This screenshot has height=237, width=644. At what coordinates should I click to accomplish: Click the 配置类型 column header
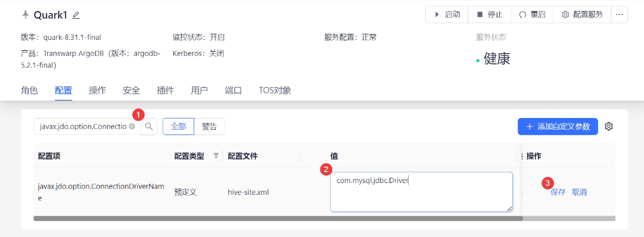point(189,156)
